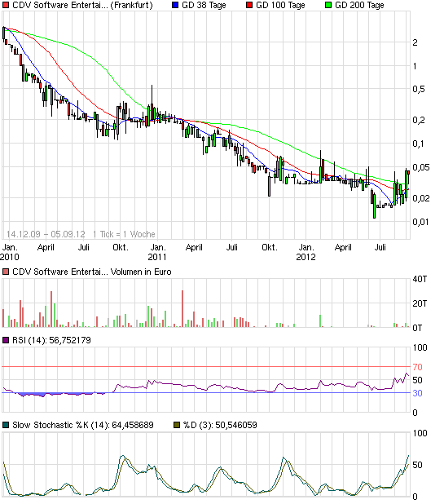The image size is (444, 504).
Task: Click the teal Slow Stochastic %K swatch
Action: [x=6, y=425]
